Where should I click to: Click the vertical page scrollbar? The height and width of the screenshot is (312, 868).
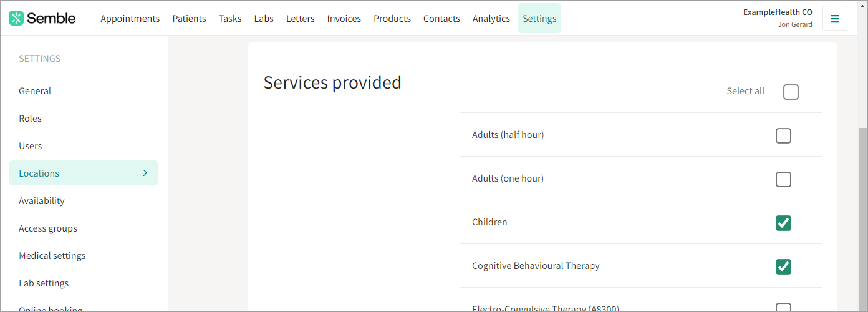(x=862, y=218)
